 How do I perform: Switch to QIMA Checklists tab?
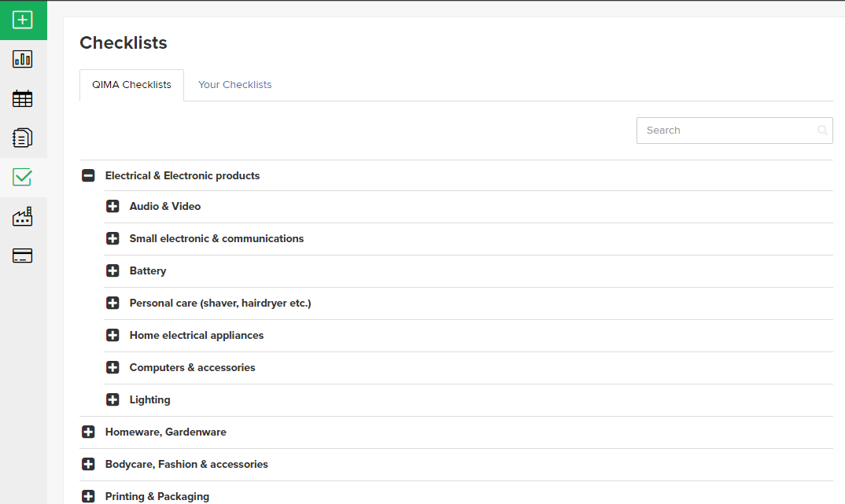131,85
